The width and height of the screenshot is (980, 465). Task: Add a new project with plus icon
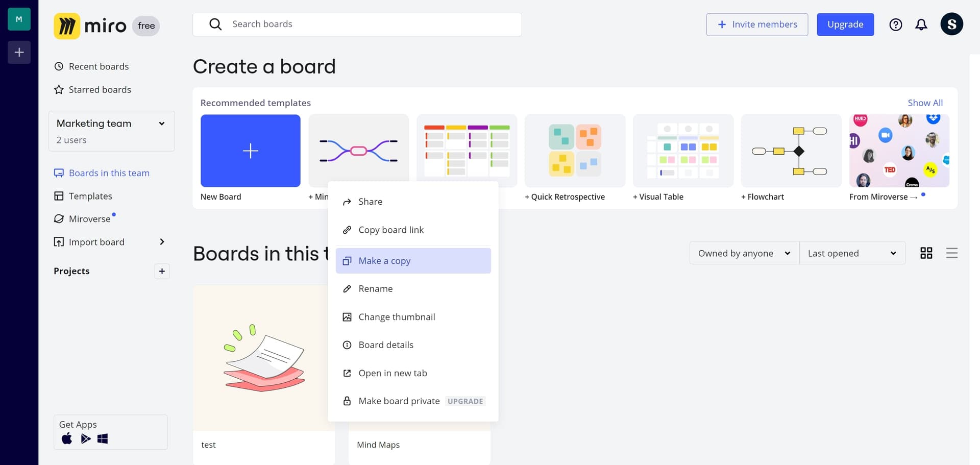pos(162,271)
